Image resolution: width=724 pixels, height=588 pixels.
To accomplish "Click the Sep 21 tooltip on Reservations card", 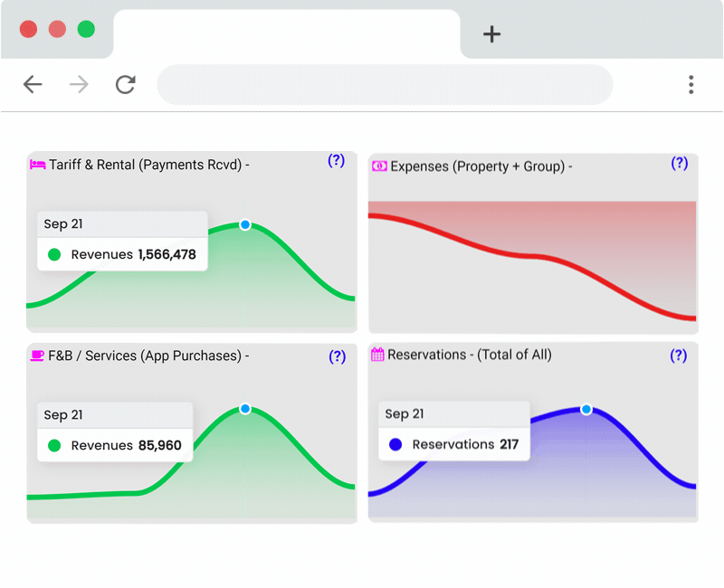I will pos(452,413).
